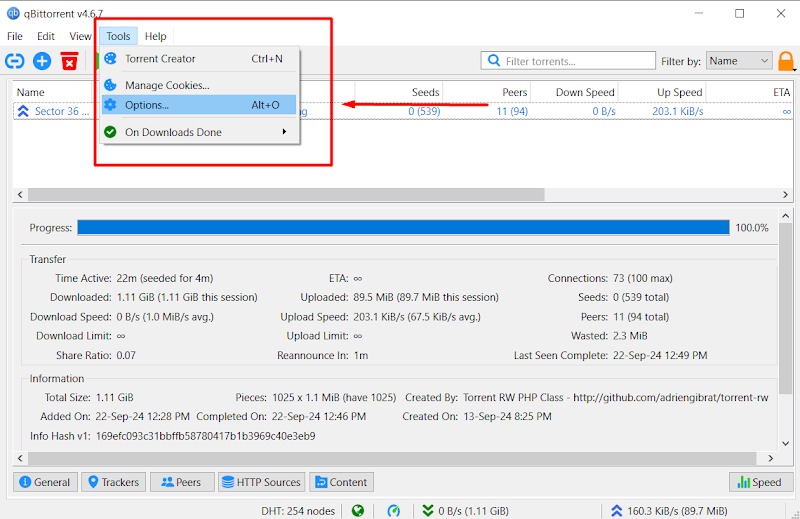Click the torrent list horizontal scrollbar thumb
Screen dimensions: 800x519
point(286,194)
